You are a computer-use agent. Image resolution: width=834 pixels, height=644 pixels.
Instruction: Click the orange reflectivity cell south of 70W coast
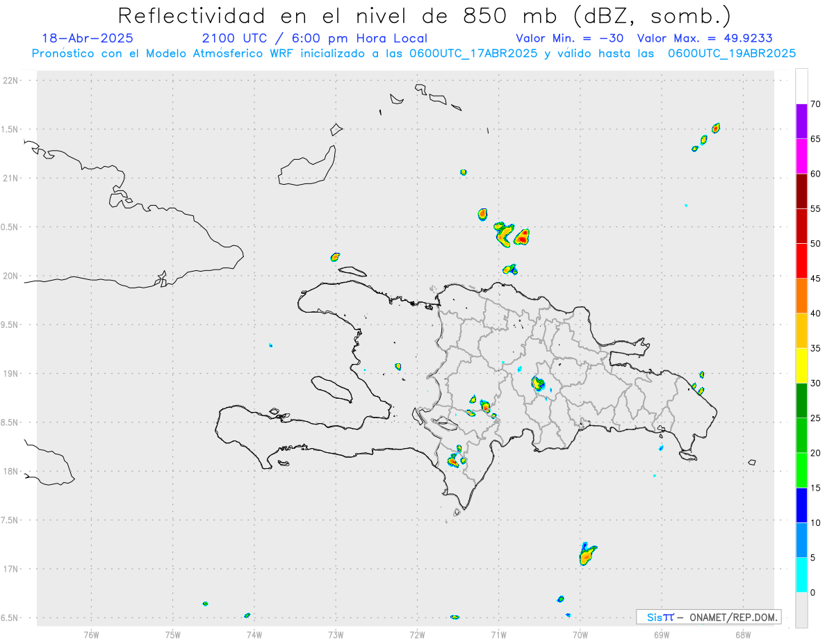tap(587, 554)
